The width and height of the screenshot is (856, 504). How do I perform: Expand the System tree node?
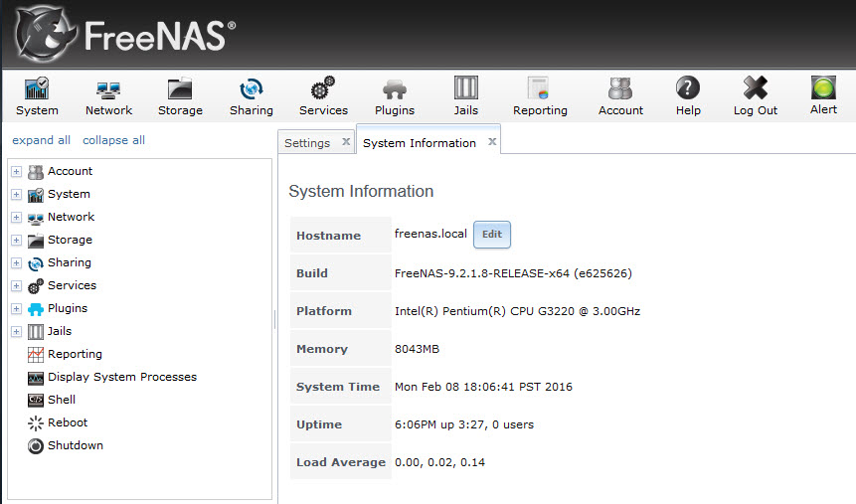(16, 195)
